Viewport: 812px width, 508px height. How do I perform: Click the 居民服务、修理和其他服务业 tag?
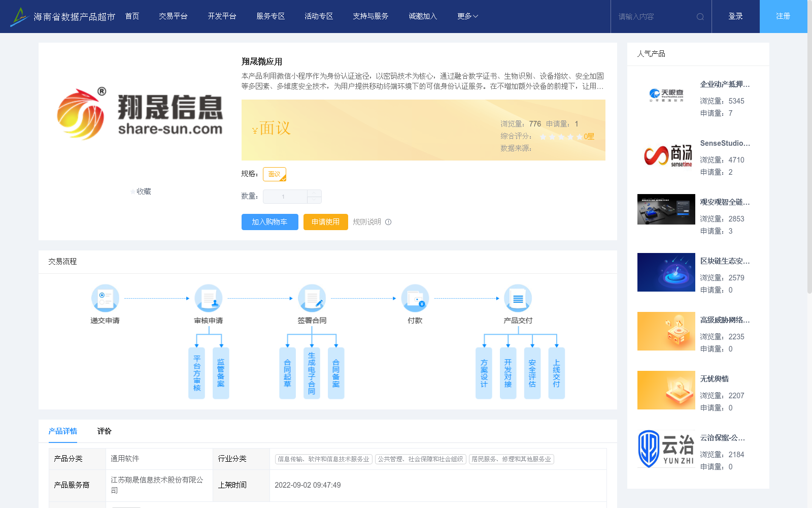point(512,459)
